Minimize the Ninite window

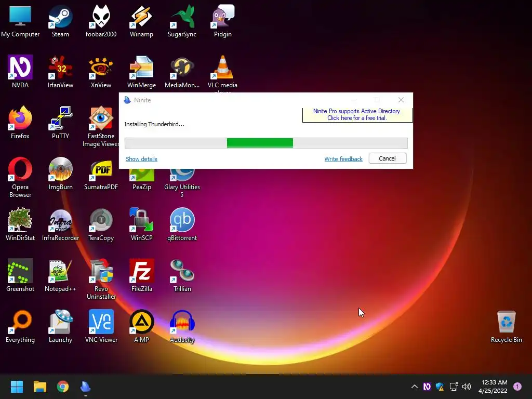coord(353,100)
